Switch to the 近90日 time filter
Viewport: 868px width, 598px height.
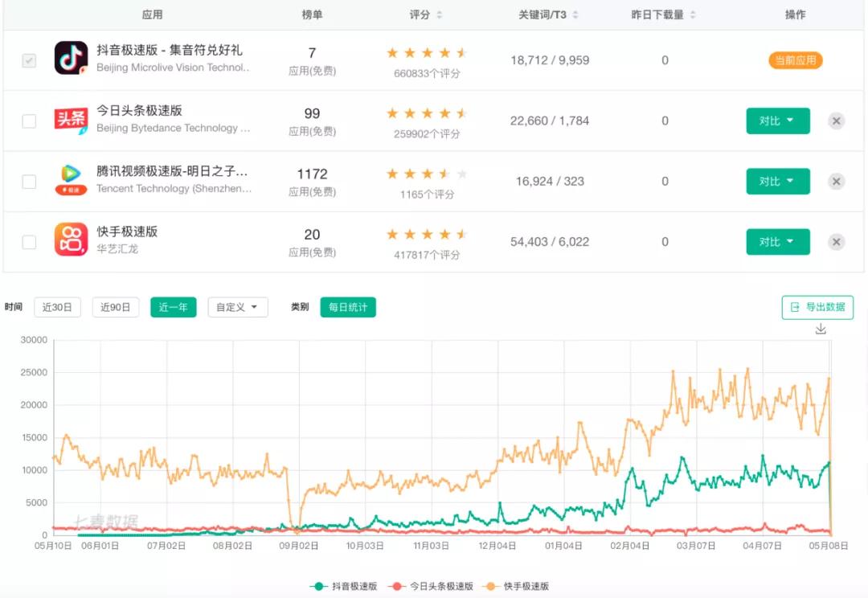pos(115,307)
